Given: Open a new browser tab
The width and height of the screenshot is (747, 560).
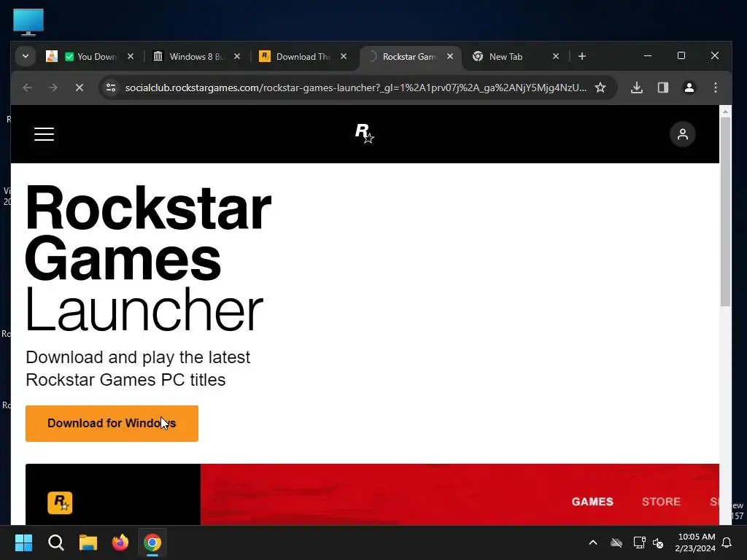Looking at the screenshot, I should [x=581, y=56].
